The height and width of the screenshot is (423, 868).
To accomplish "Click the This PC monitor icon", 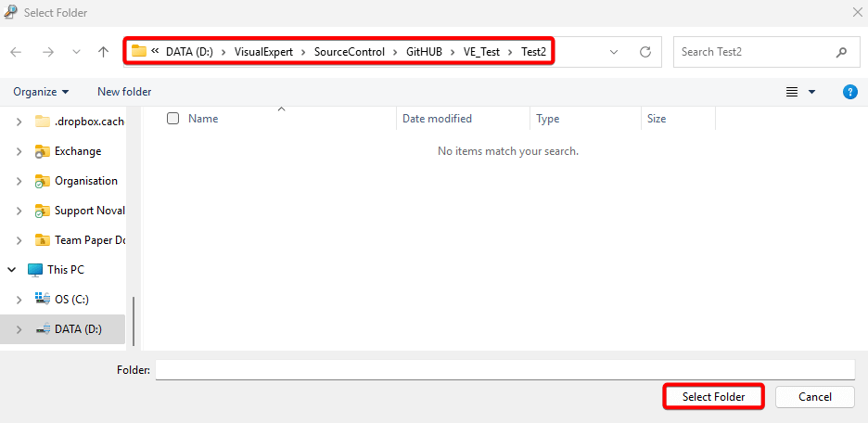I will (35, 270).
